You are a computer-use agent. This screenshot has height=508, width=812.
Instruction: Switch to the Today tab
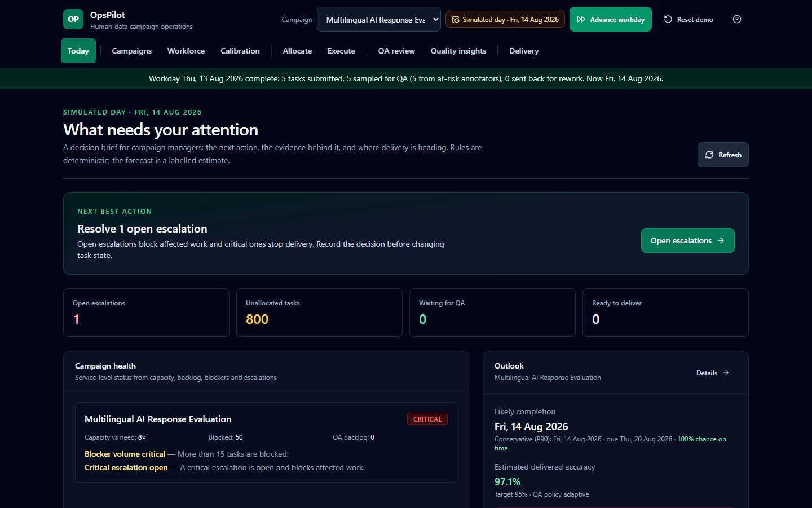coord(78,51)
